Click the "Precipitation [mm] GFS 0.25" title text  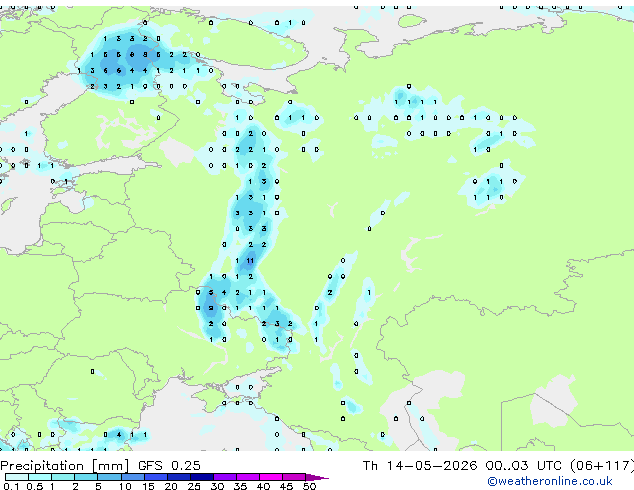pyautogui.click(x=100, y=465)
